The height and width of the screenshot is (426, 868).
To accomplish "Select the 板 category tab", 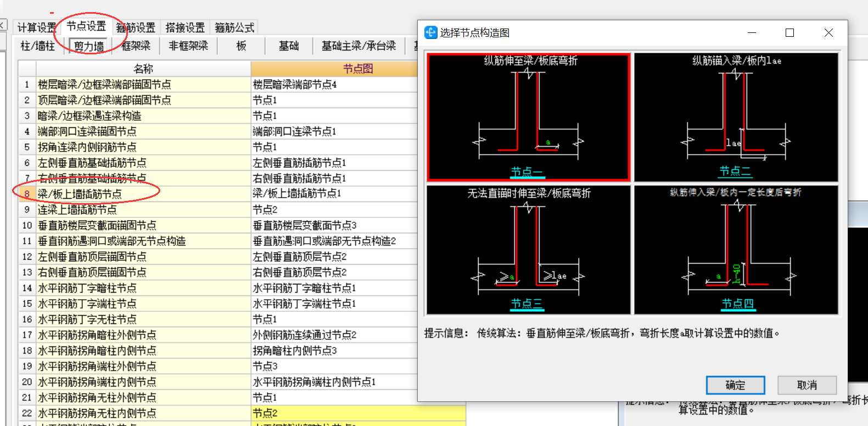I will coord(241,46).
